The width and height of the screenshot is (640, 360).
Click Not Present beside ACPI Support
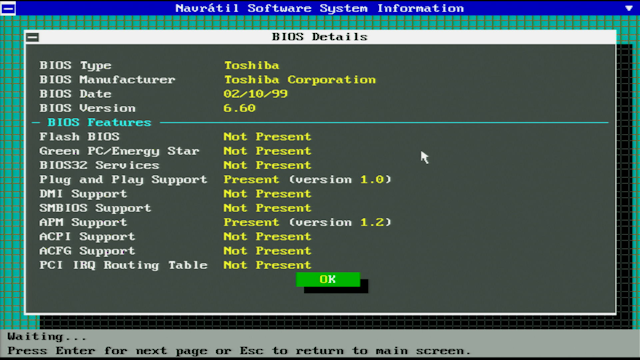pos(267,237)
